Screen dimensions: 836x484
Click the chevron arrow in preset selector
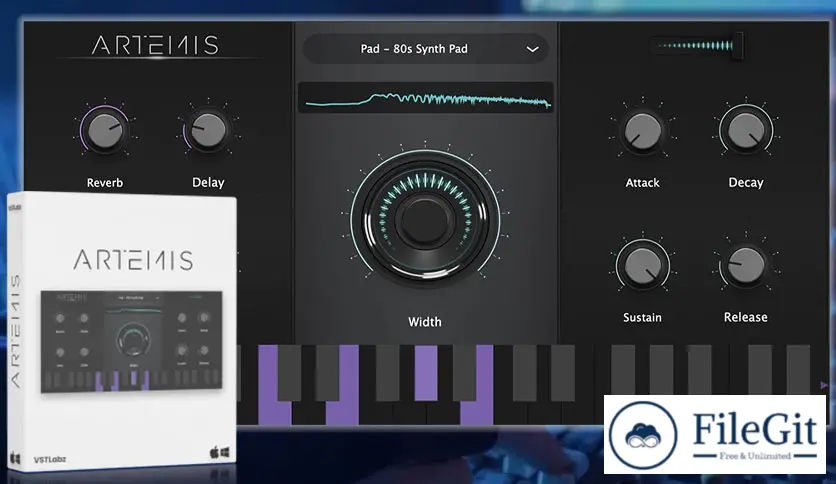click(x=532, y=49)
